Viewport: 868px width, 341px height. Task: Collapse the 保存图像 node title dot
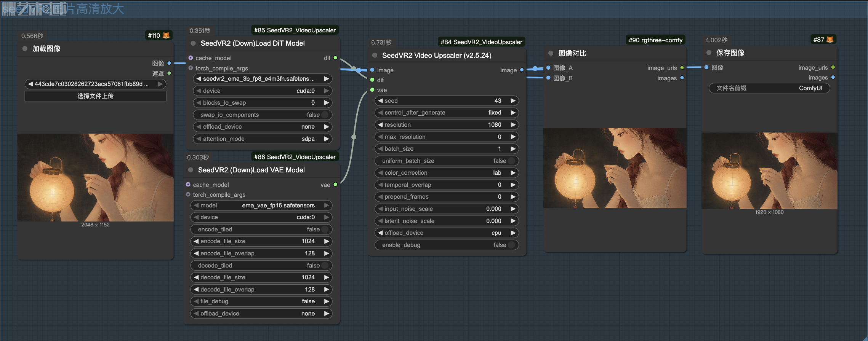tap(709, 53)
